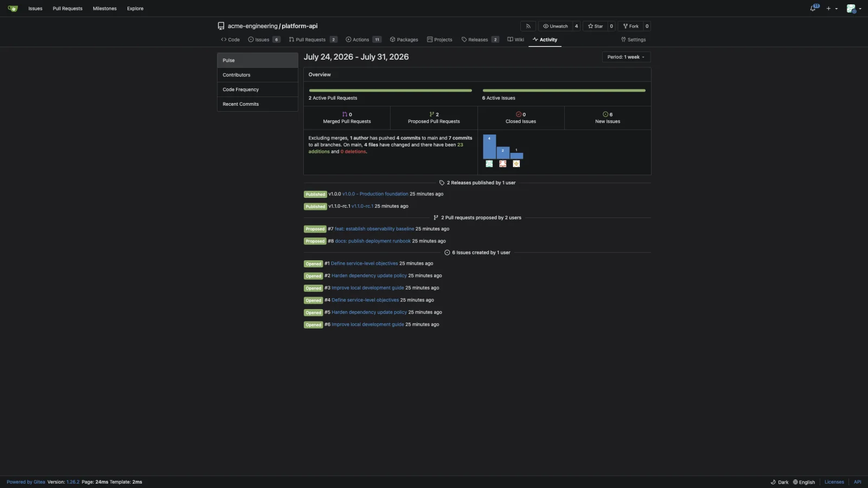Switch to the repository Issues tab
The image size is (868, 488).
[264, 40]
